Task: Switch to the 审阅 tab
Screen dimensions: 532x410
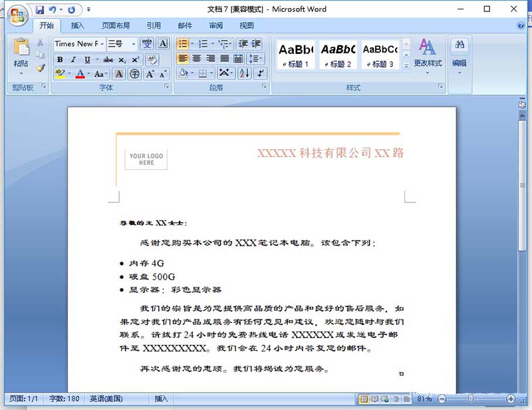Action: click(215, 25)
